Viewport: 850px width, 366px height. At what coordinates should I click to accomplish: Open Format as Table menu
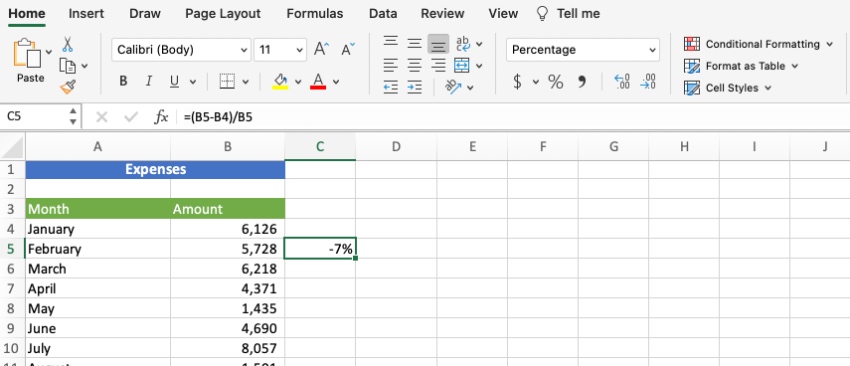coord(740,66)
